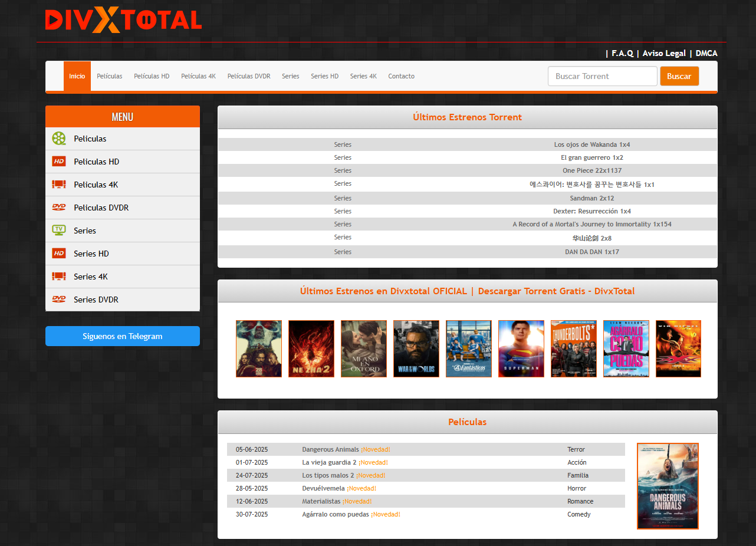Click the Síguenos en Telegram button
Viewport: 756px width, 546px height.
coord(123,336)
